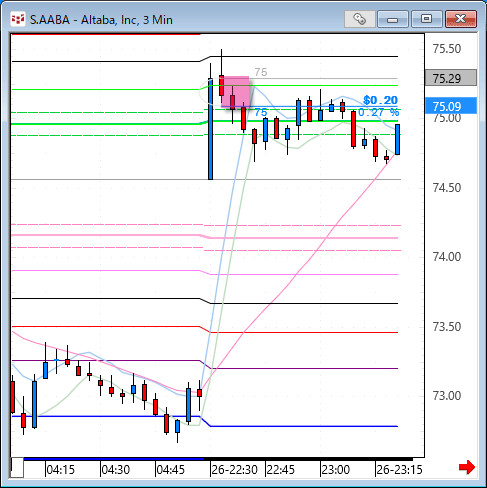Close the S.AABA chart window

[461, 19]
